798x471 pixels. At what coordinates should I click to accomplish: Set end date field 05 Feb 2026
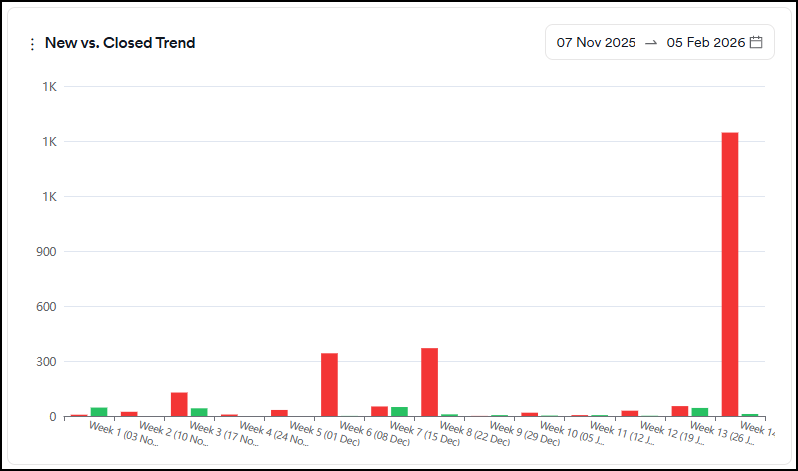click(x=706, y=42)
